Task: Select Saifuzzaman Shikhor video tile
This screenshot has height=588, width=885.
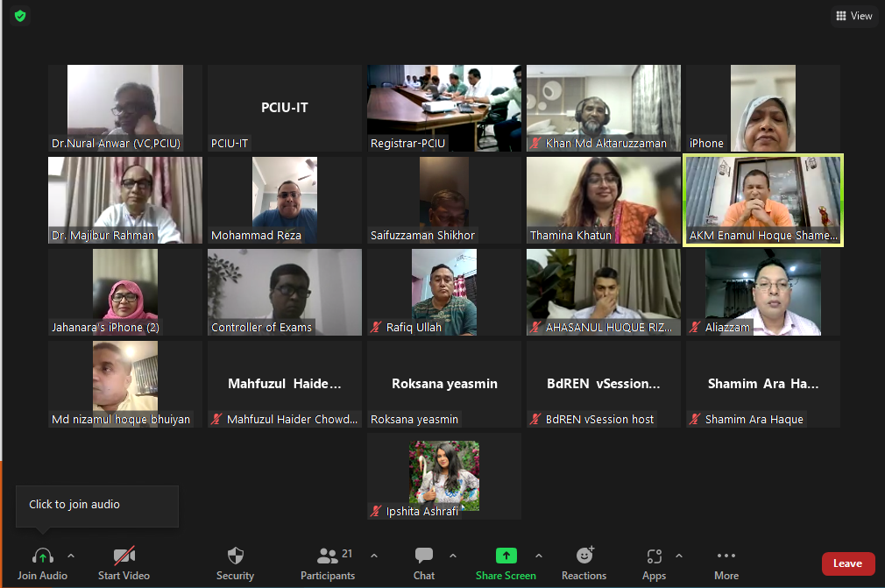Action: [x=444, y=200]
